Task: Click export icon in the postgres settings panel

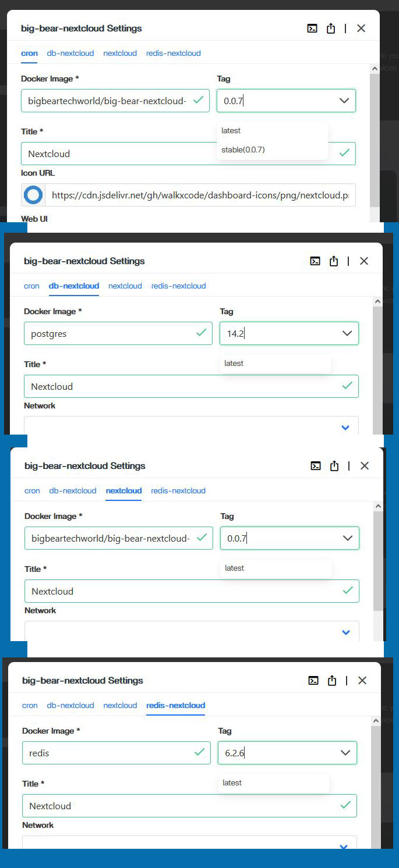Action: coord(334,261)
